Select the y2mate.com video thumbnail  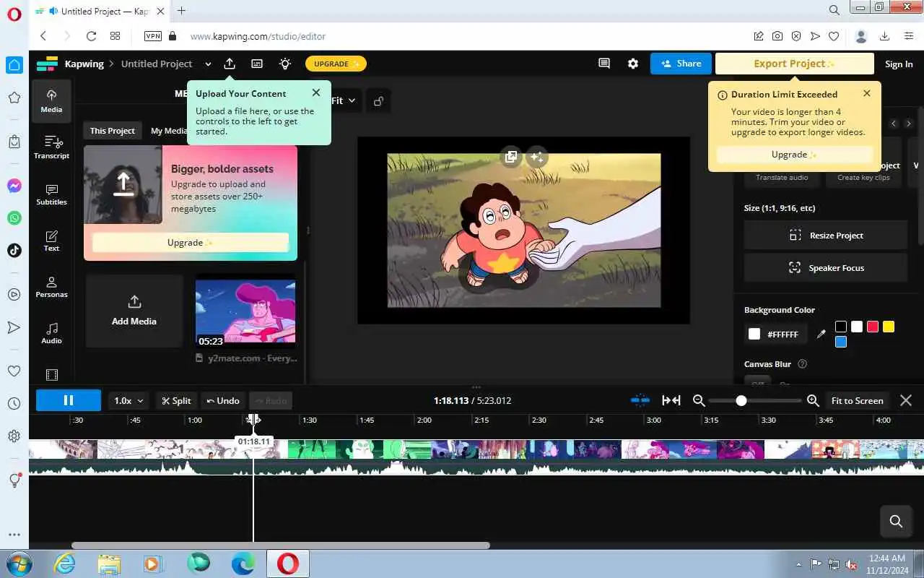point(245,313)
